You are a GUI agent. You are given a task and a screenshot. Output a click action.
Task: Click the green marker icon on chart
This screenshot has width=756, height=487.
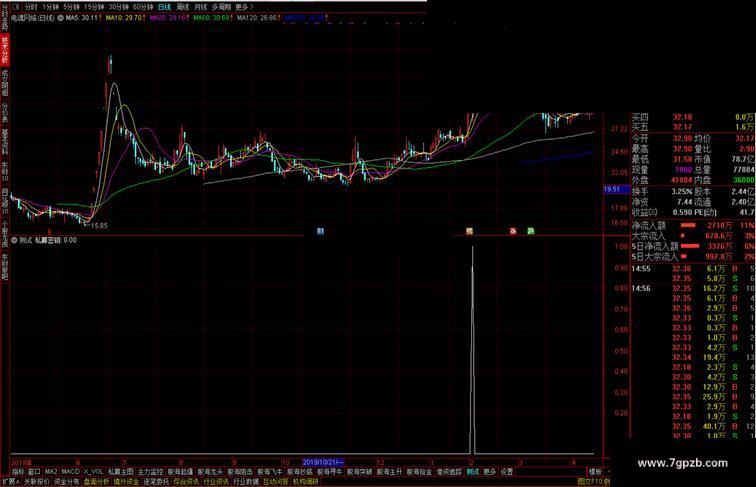(530, 231)
